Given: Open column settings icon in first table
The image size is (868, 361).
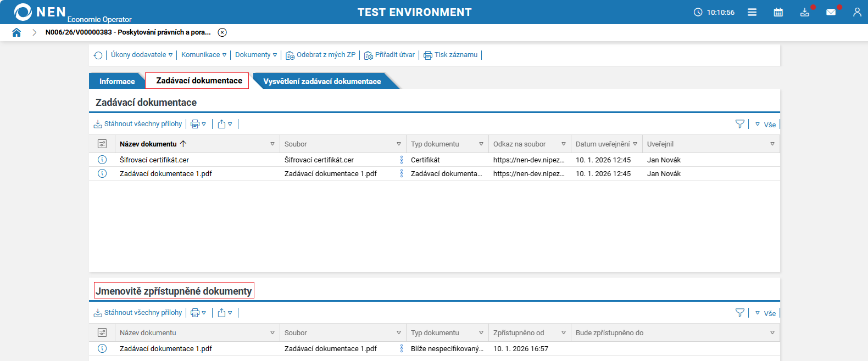Looking at the screenshot, I should 102,144.
